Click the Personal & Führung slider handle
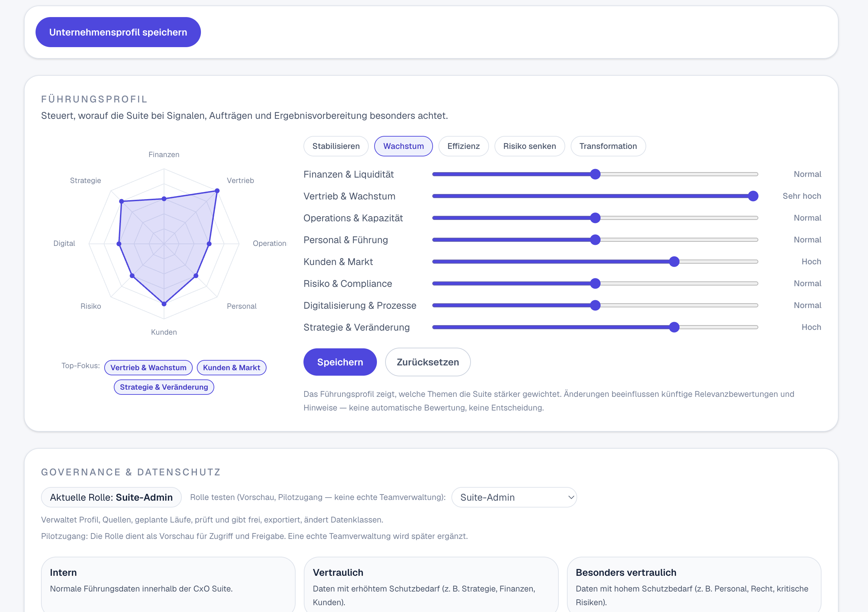 (x=595, y=240)
